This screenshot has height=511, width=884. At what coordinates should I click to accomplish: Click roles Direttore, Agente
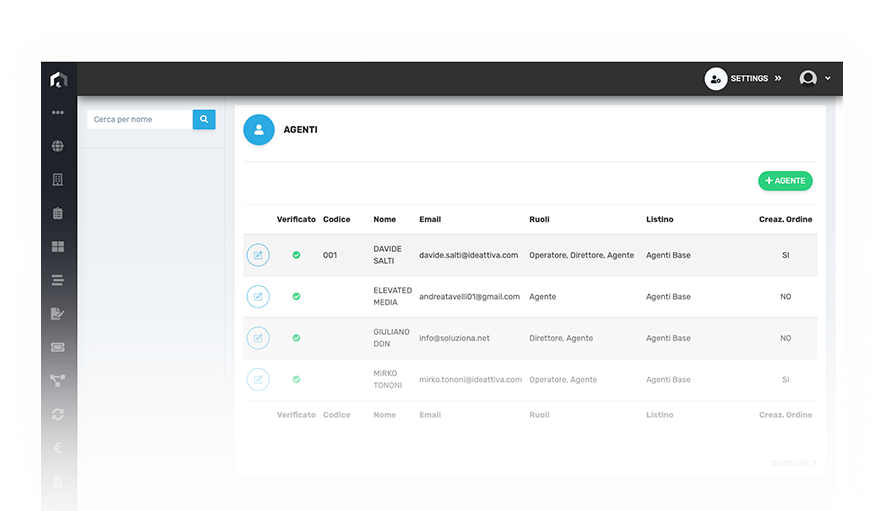click(x=561, y=338)
